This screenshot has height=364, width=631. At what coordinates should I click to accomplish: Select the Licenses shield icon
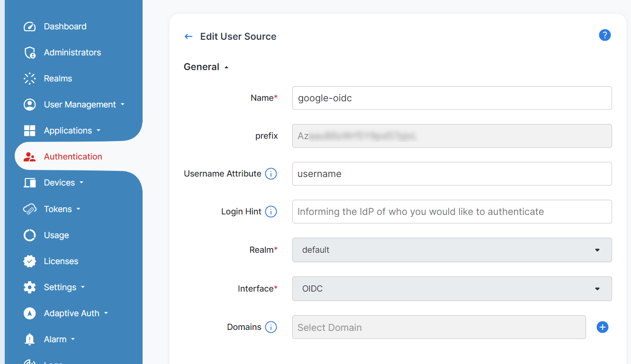click(29, 261)
